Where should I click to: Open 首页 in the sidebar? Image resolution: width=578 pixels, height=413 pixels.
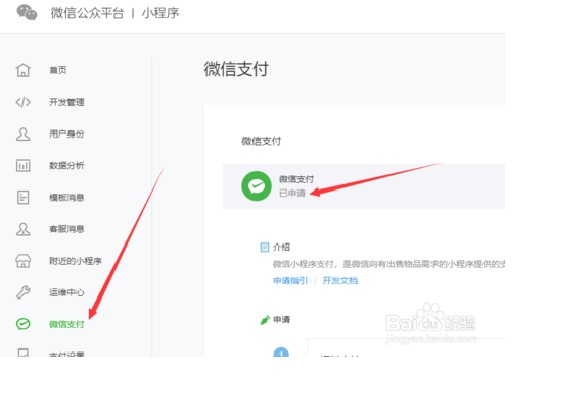(x=58, y=70)
